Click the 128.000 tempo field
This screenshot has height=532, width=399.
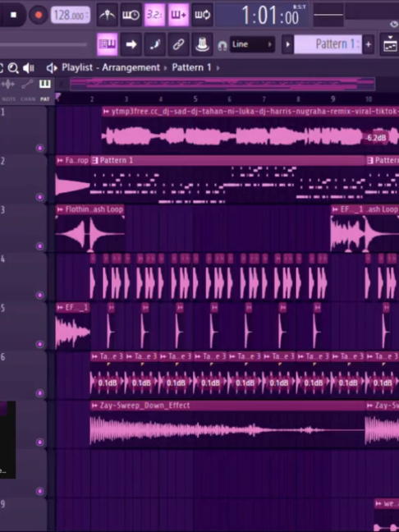tap(71, 16)
